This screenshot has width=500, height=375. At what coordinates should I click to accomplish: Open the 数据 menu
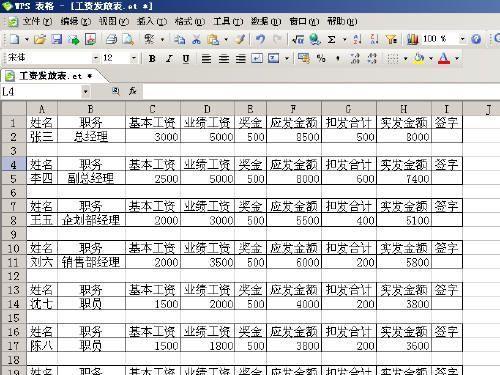pos(266,22)
